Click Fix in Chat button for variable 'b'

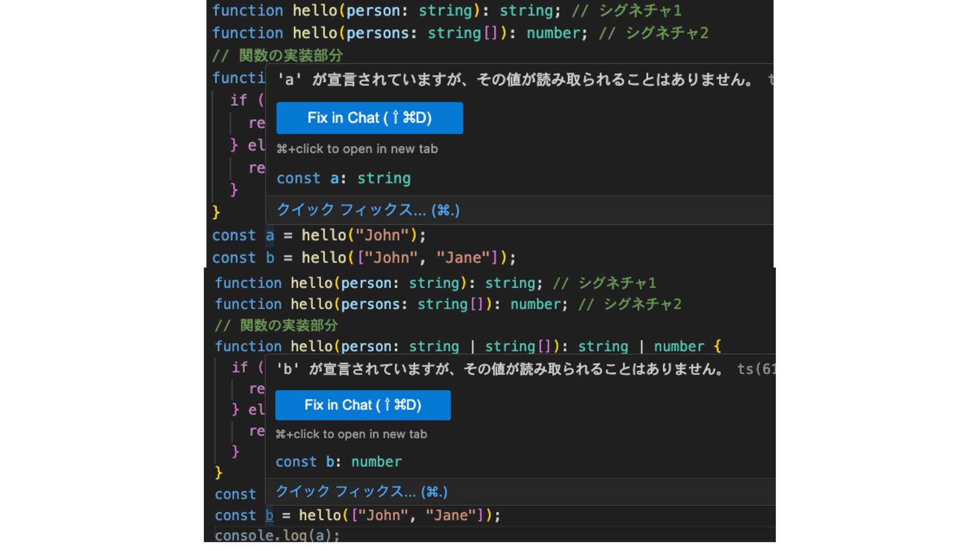(363, 405)
